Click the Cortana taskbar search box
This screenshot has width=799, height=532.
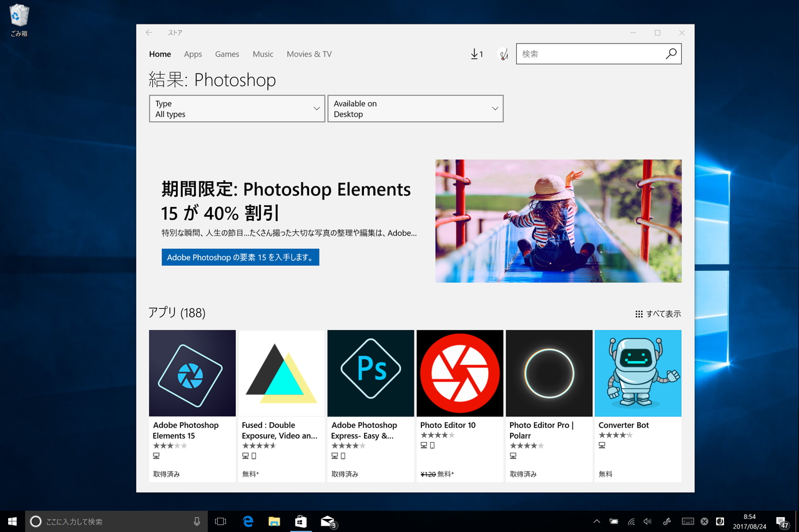(117, 521)
